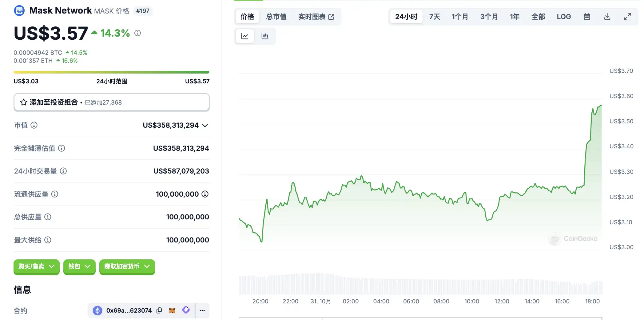Click the Mask Network coin logo
Screen dimensions: 644x320
[19, 11]
